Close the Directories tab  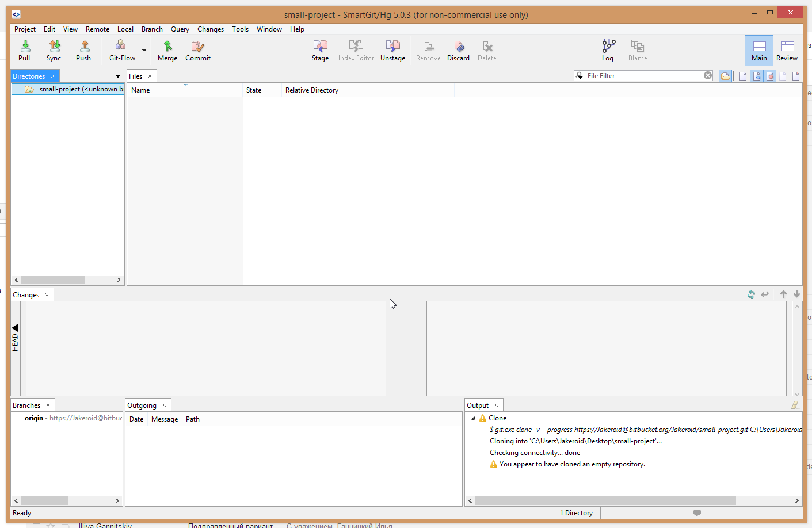[x=52, y=76]
